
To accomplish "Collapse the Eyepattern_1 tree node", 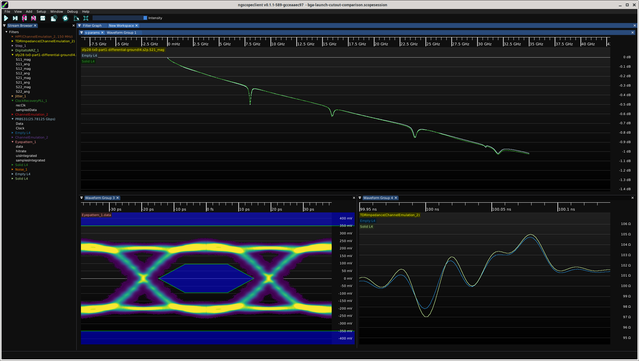I will [13, 142].
